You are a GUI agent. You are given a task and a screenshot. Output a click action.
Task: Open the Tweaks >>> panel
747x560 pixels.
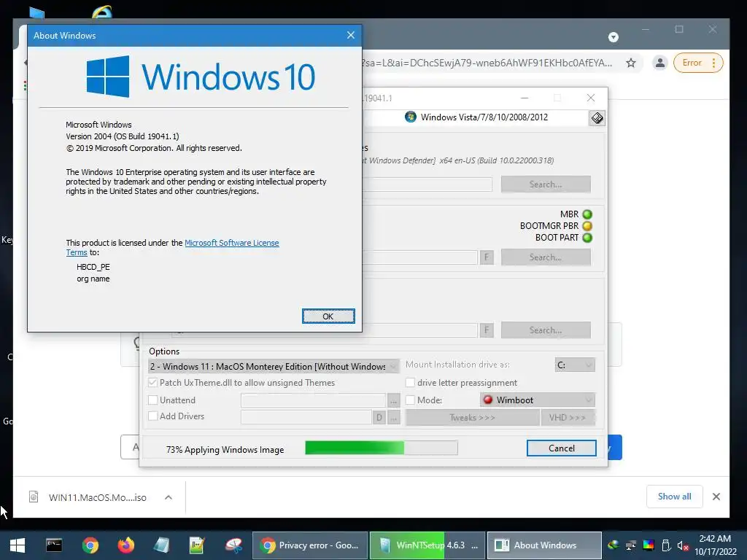tap(472, 418)
